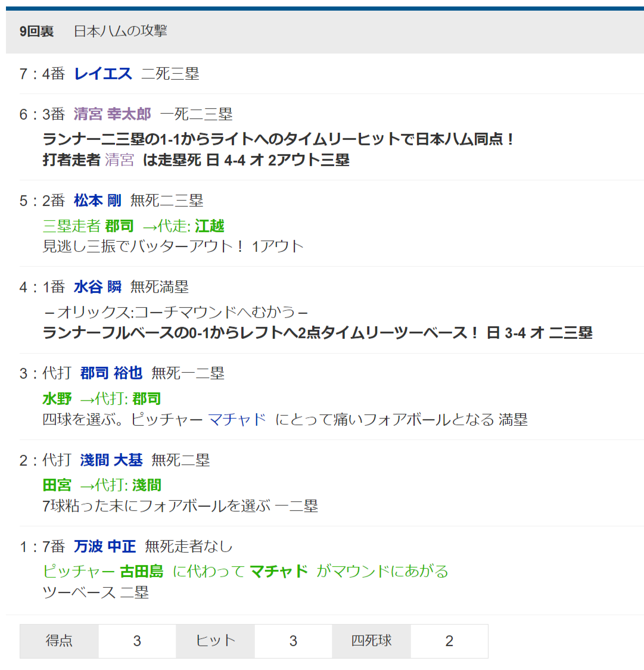Click 郡司 in the 水野 →代打 line
This screenshot has height=670, width=644.
147,398
